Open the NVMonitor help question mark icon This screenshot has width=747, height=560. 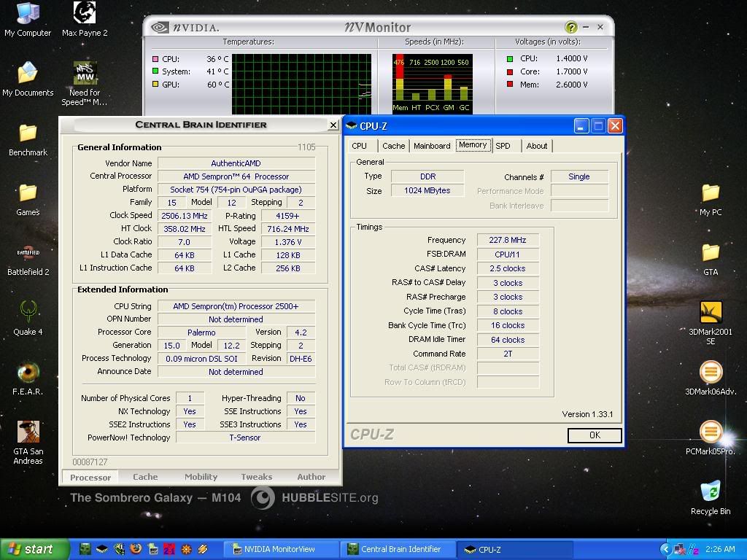[x=571, y=28]
